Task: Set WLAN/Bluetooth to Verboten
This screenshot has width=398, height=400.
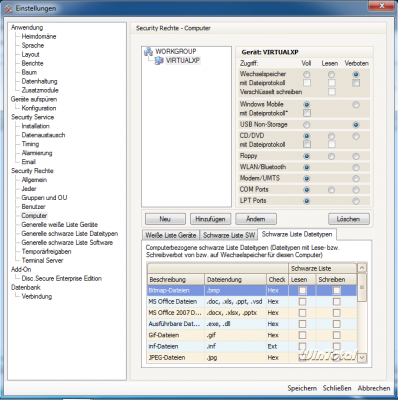Action: [x=356, y=167]
